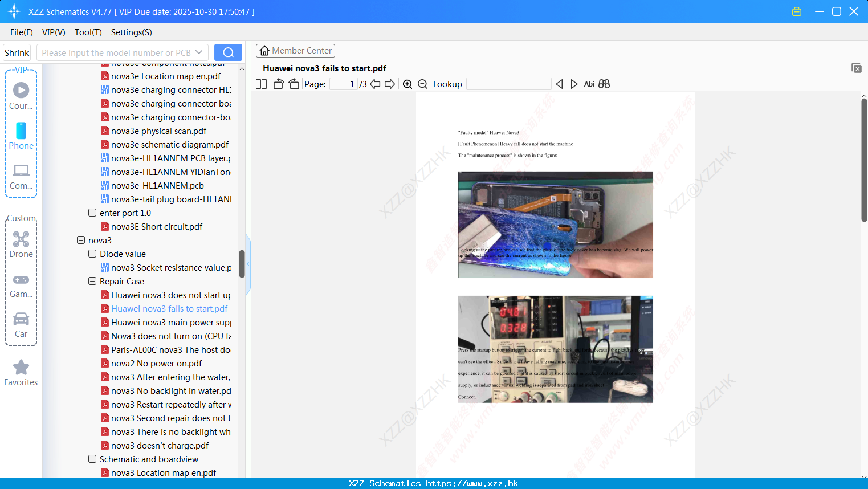This screenshot has height=489, width=868.
Task: Click the blue search button
Action: [x=228, y=52]
